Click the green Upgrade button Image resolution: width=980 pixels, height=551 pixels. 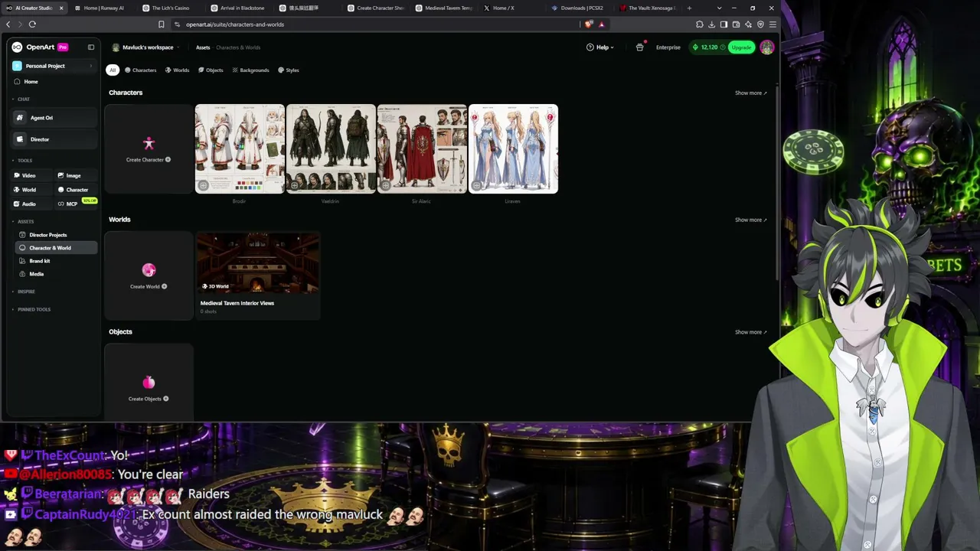741,47
